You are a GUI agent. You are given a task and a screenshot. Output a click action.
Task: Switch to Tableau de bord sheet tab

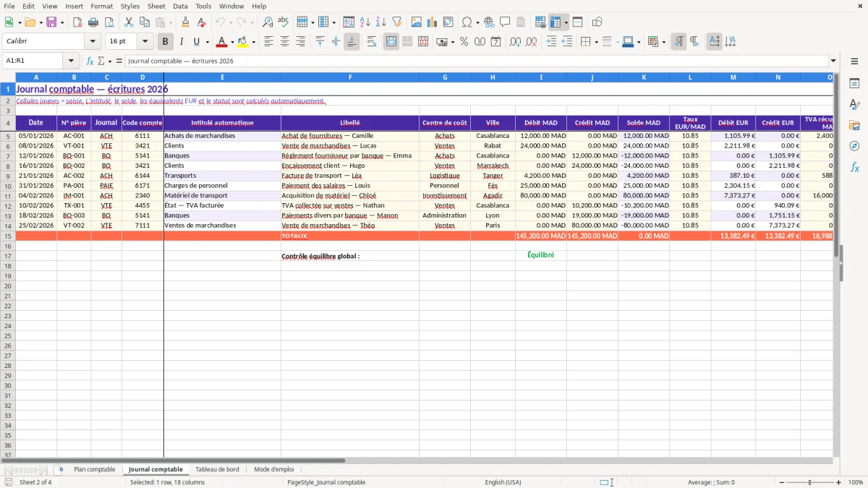217,470
